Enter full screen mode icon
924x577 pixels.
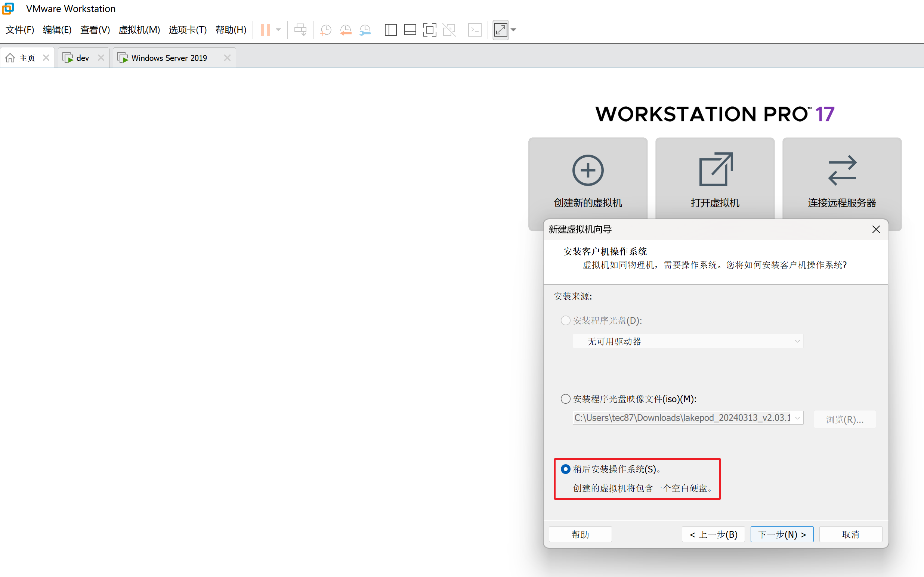pyautogui.click(x=430, y=30)
